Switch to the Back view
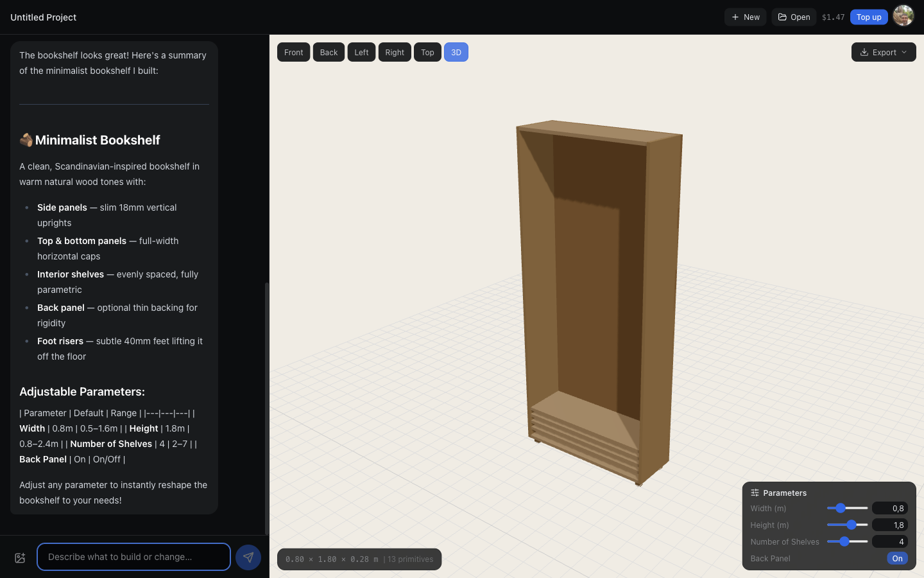The image size is (924, 578). click(329, 53)
